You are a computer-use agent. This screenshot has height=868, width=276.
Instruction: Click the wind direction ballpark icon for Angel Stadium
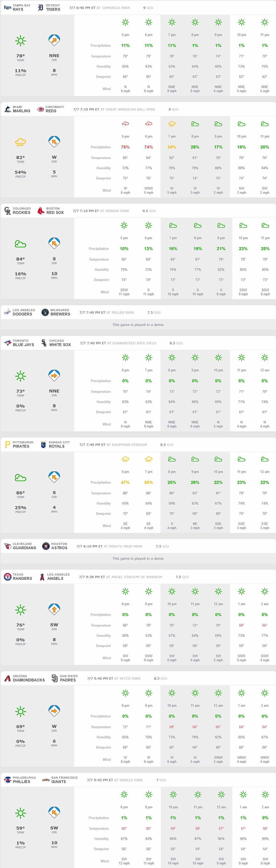54,609
